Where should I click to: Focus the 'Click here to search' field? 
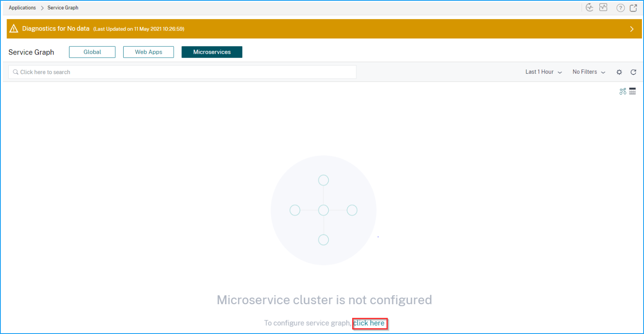click(x=182, y=72)
